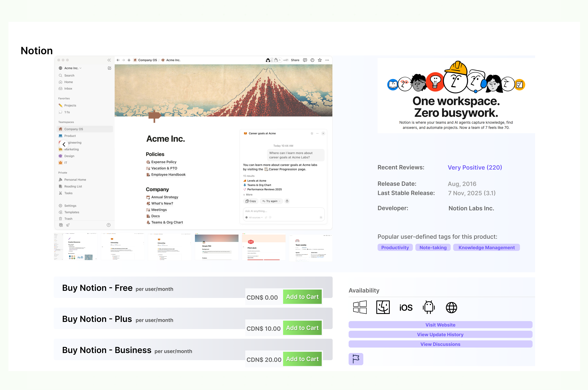Screen dimensions: 588x390
Task: Open comments using the comment bubble icon
Action: [x=305, y=60]
